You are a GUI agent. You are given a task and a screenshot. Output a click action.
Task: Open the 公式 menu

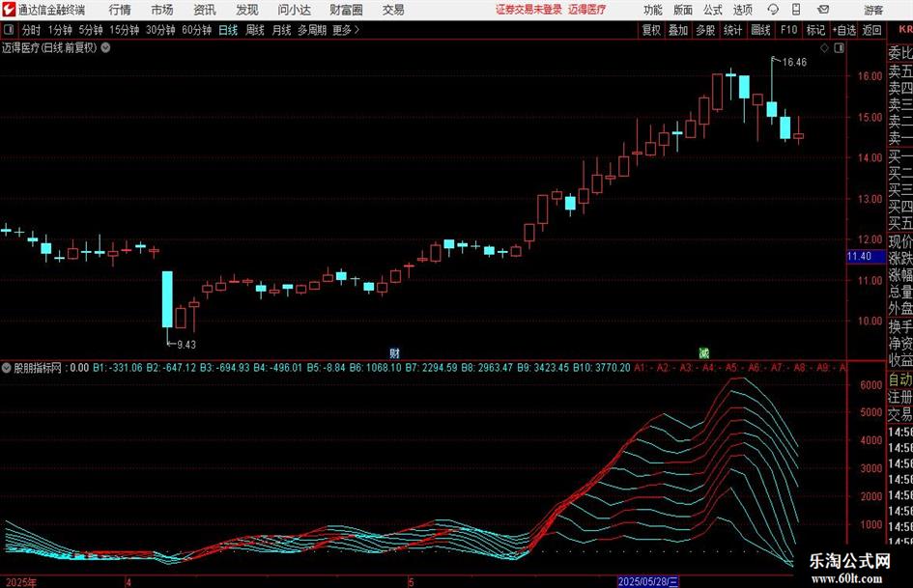coord(713,10)
